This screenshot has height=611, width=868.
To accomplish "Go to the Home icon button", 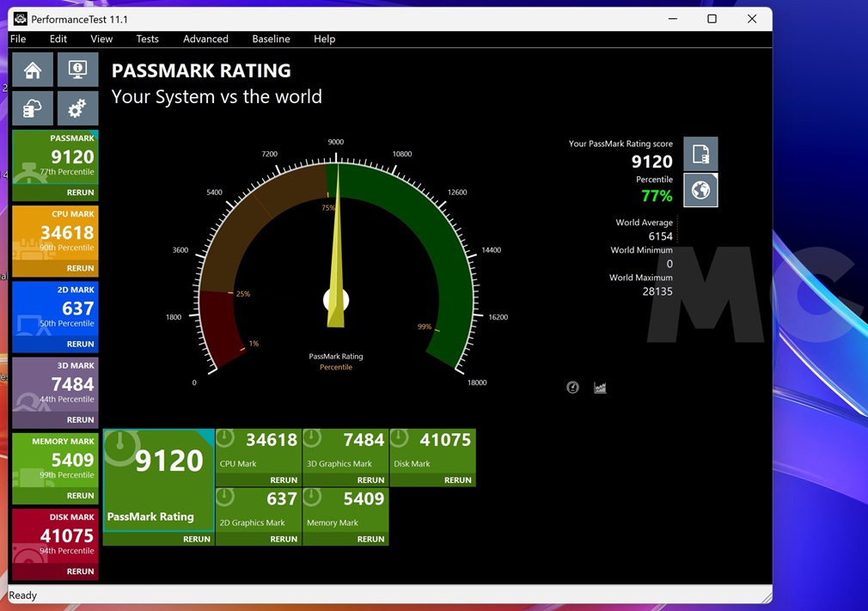I will coord(33,70).
